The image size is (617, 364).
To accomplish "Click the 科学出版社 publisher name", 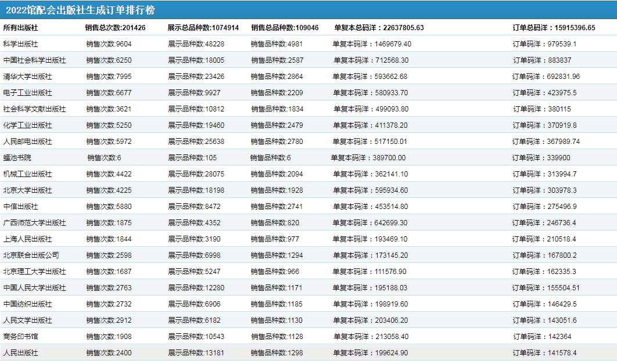I will 20,44.
